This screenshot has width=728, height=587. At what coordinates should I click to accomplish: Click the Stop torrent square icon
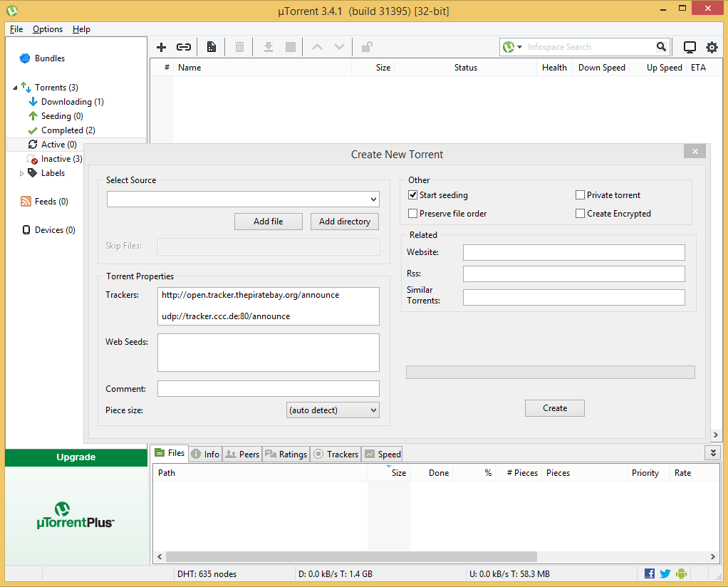pos(291,47)
